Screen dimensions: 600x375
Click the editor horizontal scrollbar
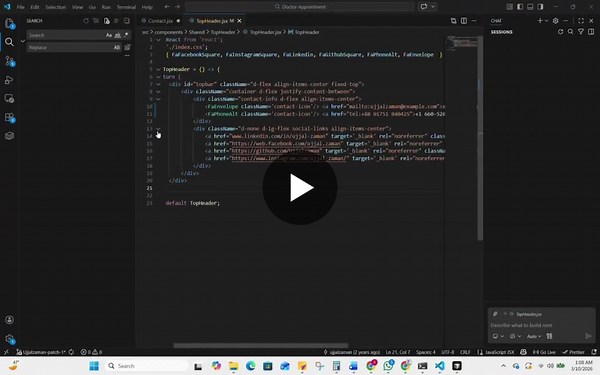point(261,346)
